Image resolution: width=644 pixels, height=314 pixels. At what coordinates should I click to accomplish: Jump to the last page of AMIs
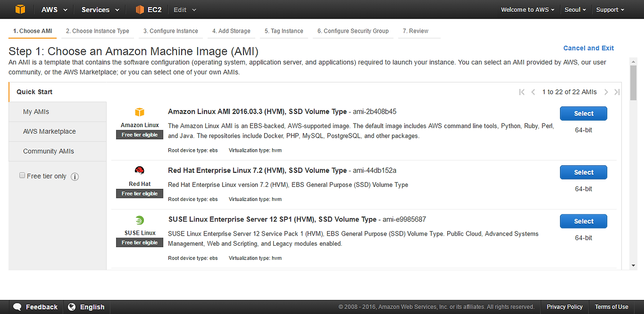[617, 92]
